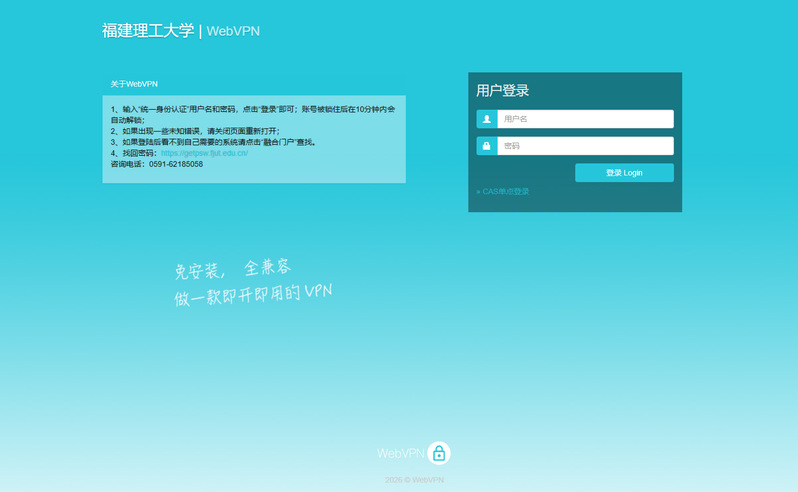Image resolution: width=798 pixels, height=492 pixels.
Task: Click the WebVPN text in the header
Action: [x=233, y=31]
